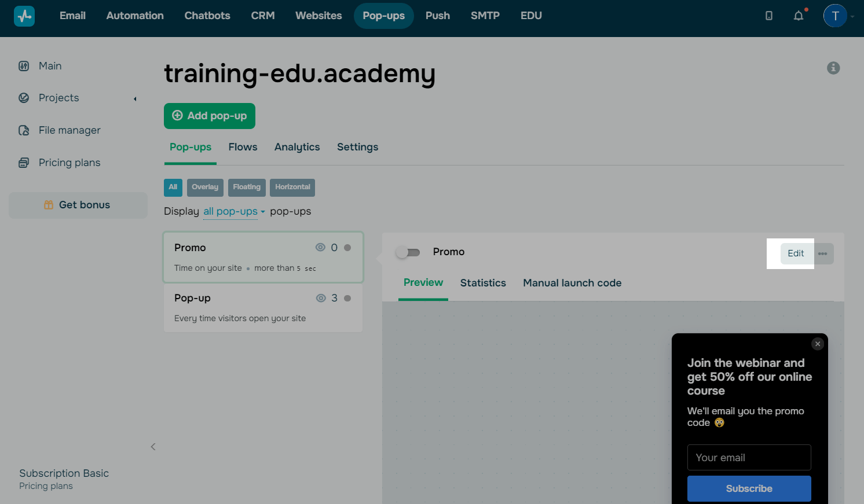Switch to the Preview tab

tap(423, 283)
